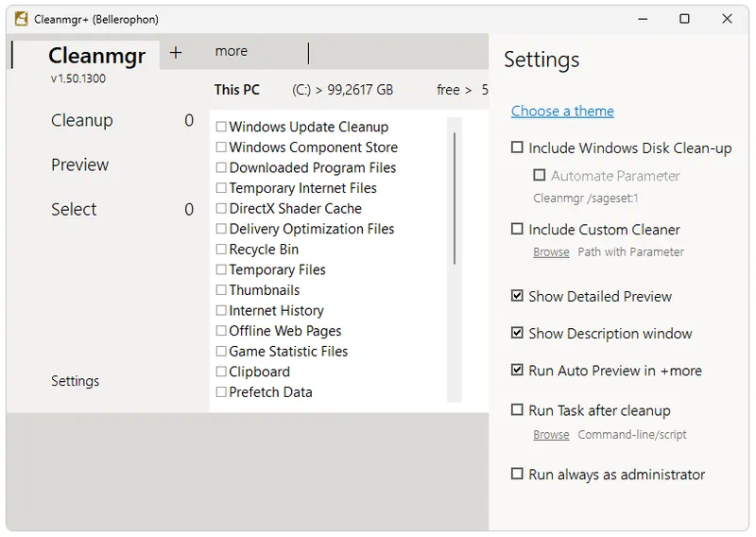The height and width of the screenshot is (537, 756).
Task: Click the This PC label
Action: (x=237, y=90)
